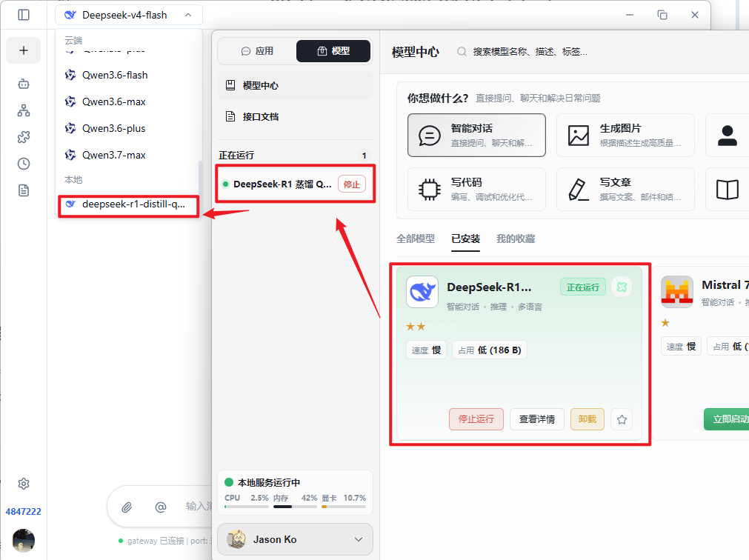This screenshot has height=560, width=749.
Task: Click the 模型中心 heading
Action: pyautogui.click(x=415, y=52)
